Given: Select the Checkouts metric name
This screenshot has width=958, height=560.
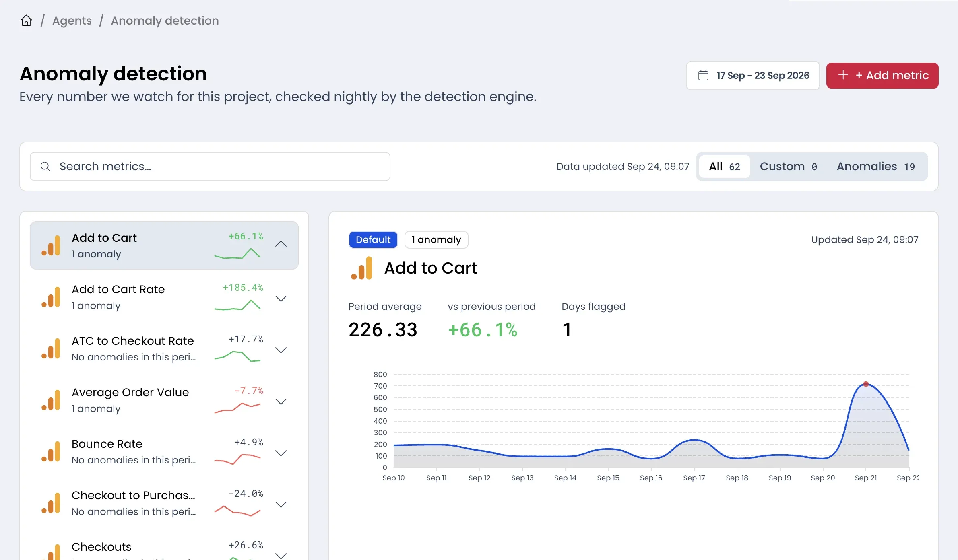Looking at the screenshot, I should [101, 547].
